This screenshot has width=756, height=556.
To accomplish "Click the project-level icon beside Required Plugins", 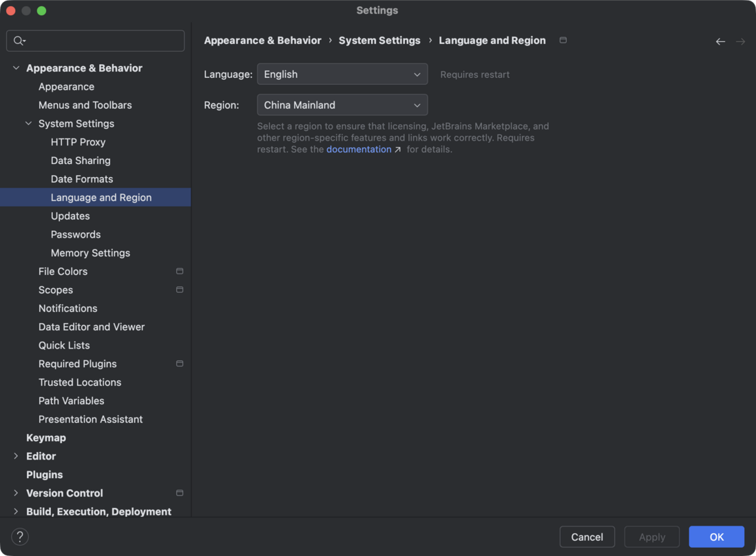I will [180, 364].
